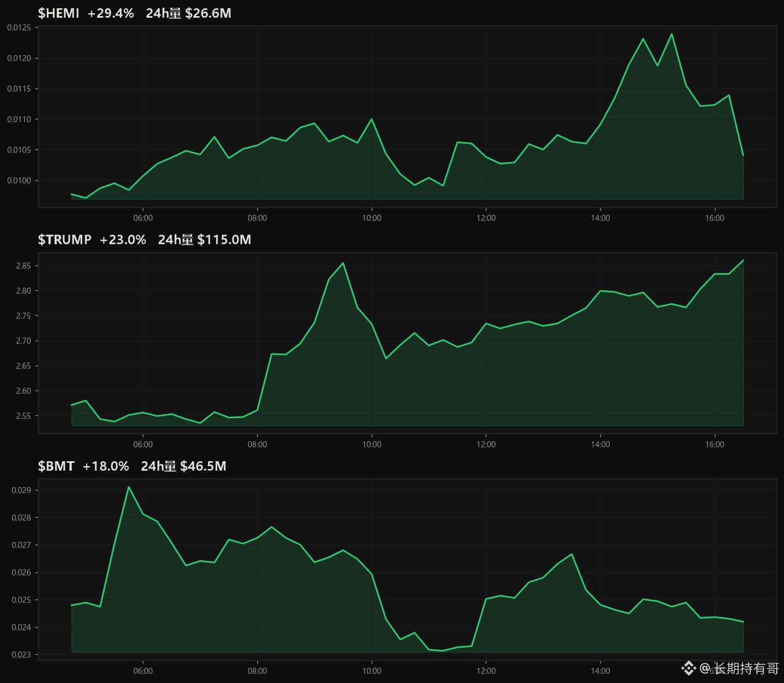Viewport: 784px width, 683px height.
Task: Click the +23.0% change value
Action: click(123, 239)
